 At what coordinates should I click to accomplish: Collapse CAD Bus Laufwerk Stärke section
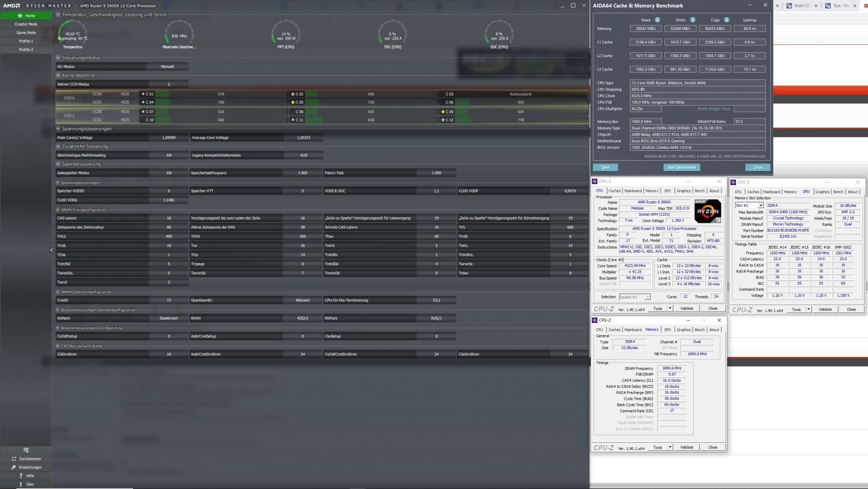pos(58,346)
